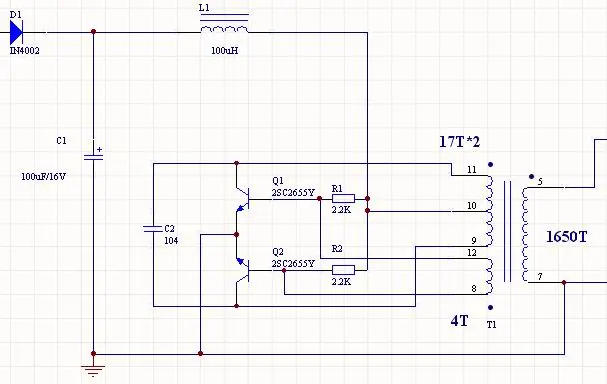Viewport: 607px width, 384px height.
Task: Select the T1 designator text
Action: coord(491,325)
